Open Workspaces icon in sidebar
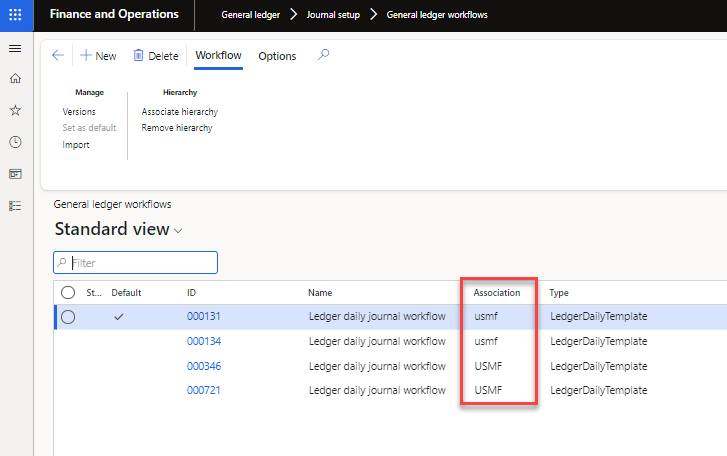This screenshot has height=456, width=727. [15, 174]
